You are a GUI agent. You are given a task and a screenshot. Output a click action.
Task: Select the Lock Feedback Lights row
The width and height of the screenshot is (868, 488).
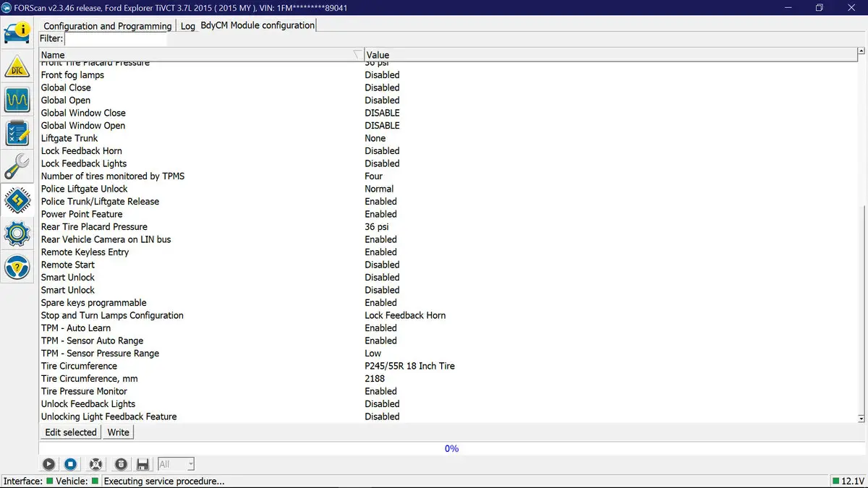click(x=447, y=163)
